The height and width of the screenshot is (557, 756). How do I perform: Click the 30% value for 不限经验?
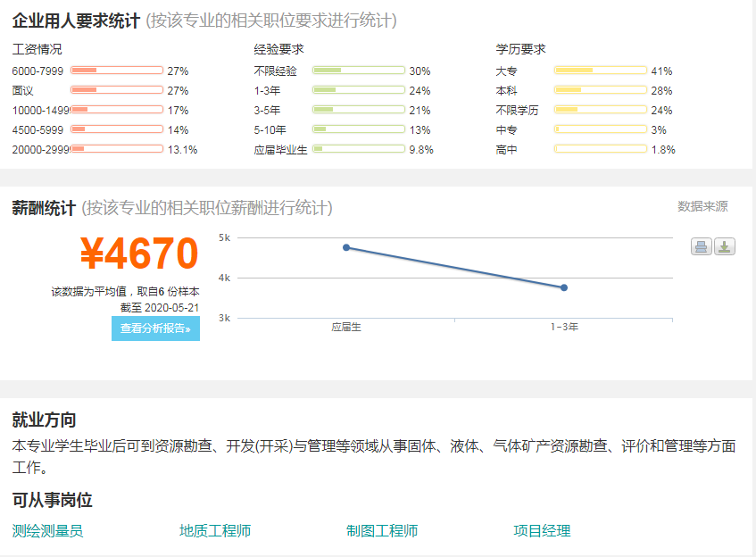(420, 71)
